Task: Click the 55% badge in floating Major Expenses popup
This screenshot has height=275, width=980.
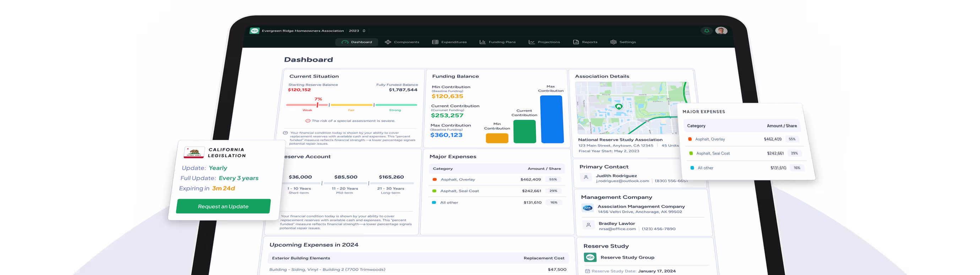Action: point(792,139)
